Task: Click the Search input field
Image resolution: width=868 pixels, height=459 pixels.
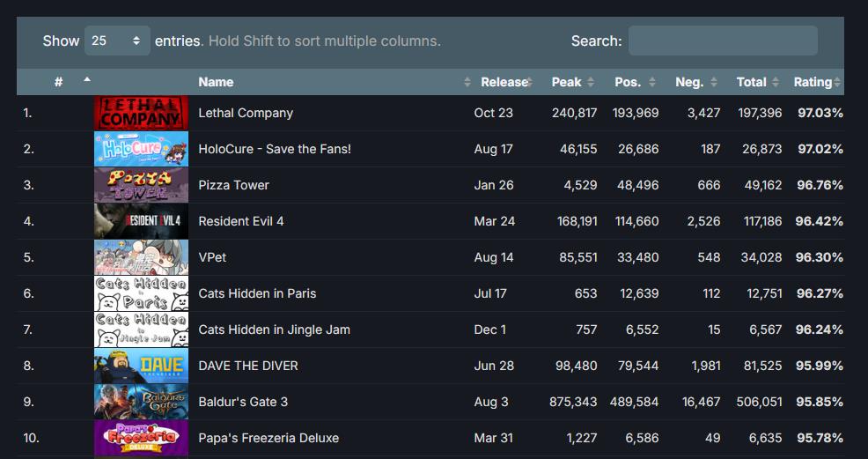Action: pyautogui.click(x=722, y=41)
